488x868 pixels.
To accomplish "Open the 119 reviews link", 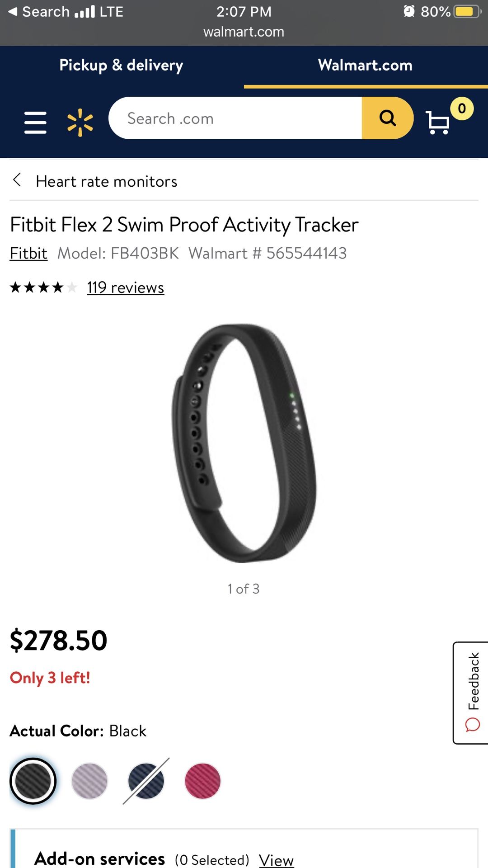I will tap(126, 288).
